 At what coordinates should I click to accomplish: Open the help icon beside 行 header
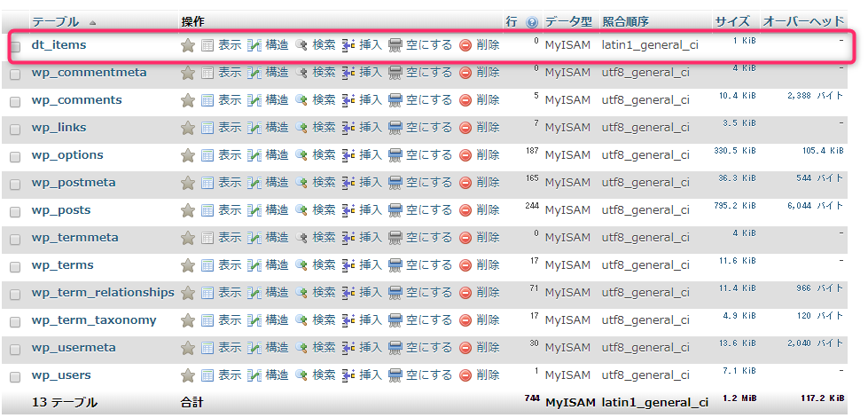click(x=532, y=22)
